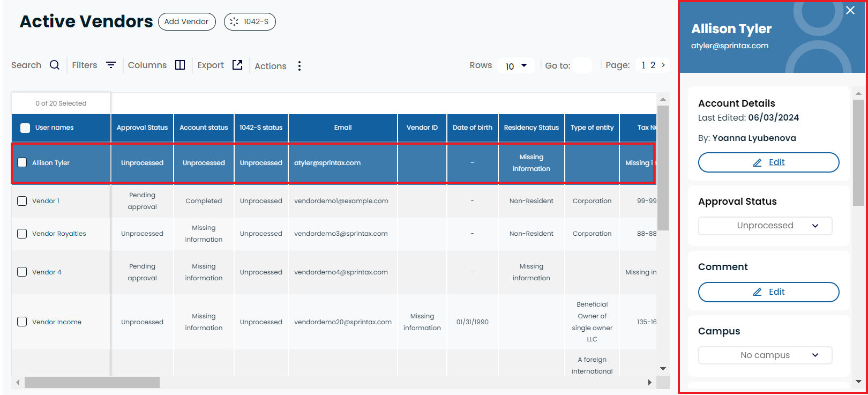
Task: Click Vendor 1 Completed account status cell
Action: [204, 201]
